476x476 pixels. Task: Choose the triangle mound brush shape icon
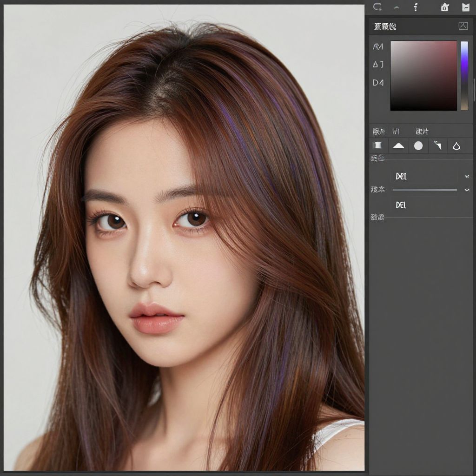tap(398, 145)
